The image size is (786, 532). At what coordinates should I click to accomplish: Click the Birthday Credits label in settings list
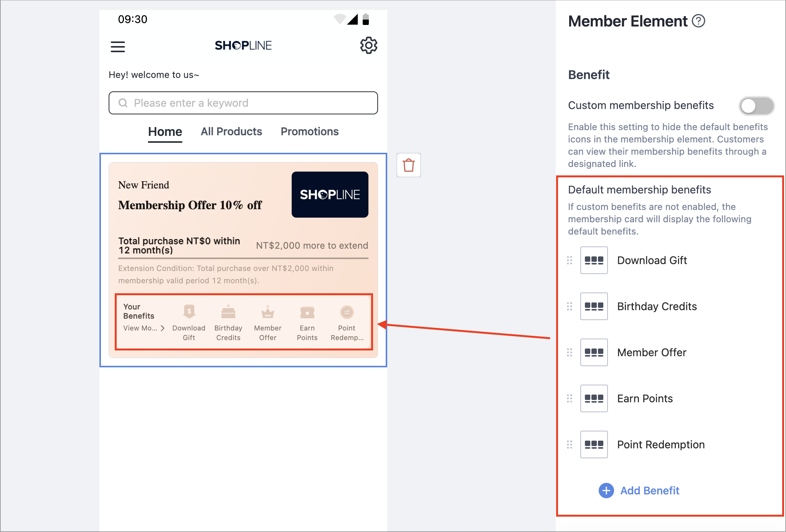click(657, 306)
